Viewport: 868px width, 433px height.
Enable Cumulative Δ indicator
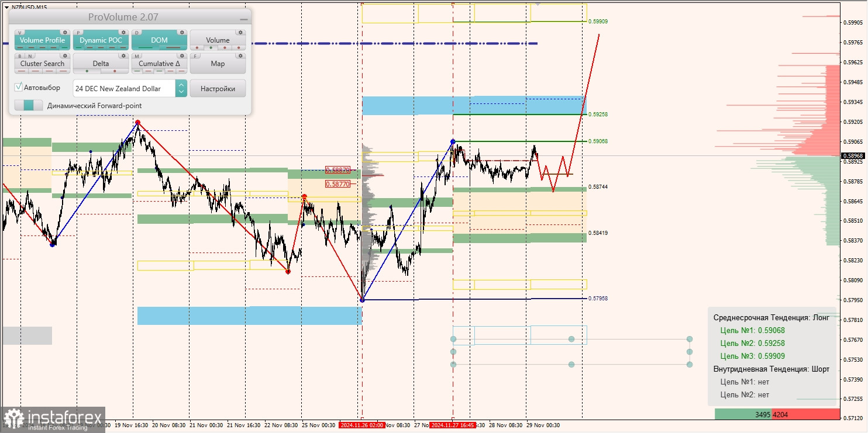tap(159, 64)
